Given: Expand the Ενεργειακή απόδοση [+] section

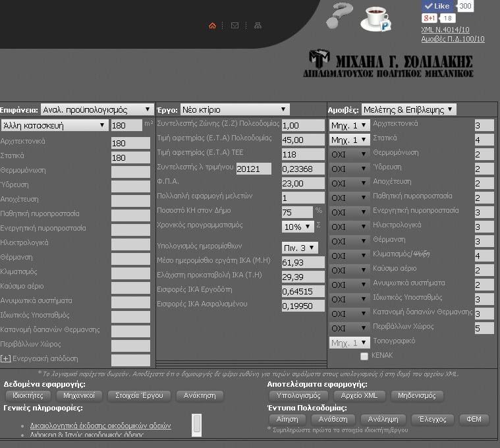Looking at the screenshot, I should coord(6,358).
